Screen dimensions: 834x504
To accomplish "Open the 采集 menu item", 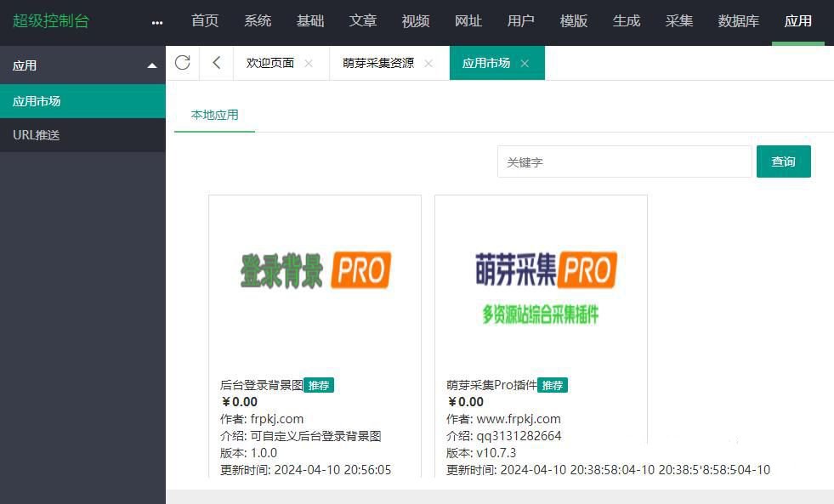I will (x=678, y=21).
